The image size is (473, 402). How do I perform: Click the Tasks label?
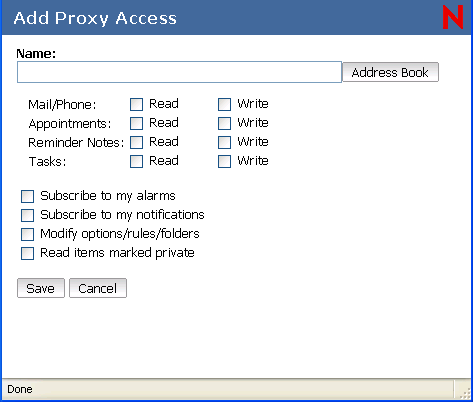tap(47, 162)
